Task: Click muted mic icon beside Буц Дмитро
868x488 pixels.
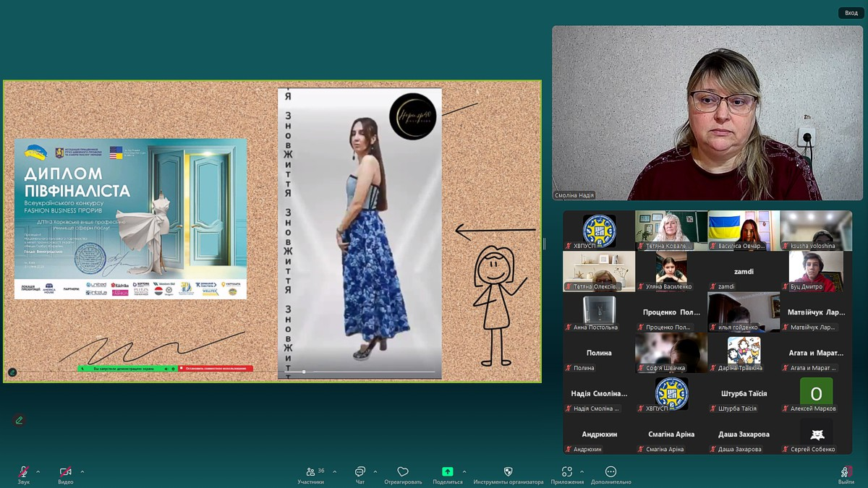Action: click(786, 286)
